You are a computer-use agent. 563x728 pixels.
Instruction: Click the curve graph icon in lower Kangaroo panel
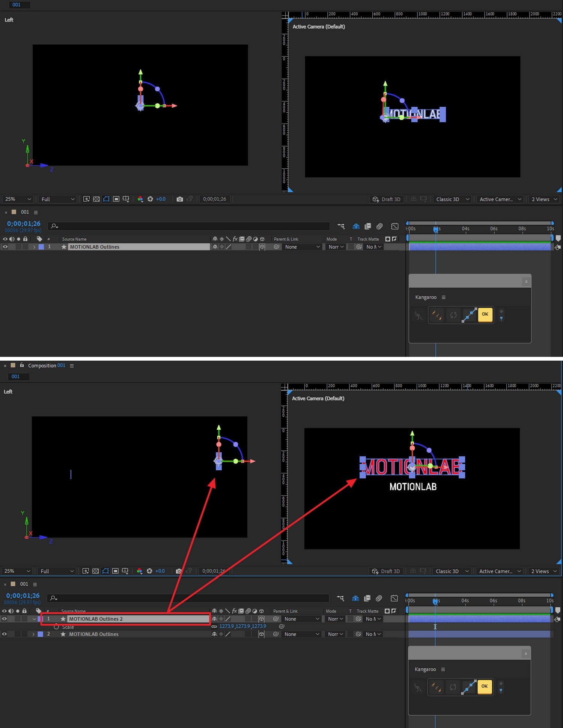click(469, 687)
